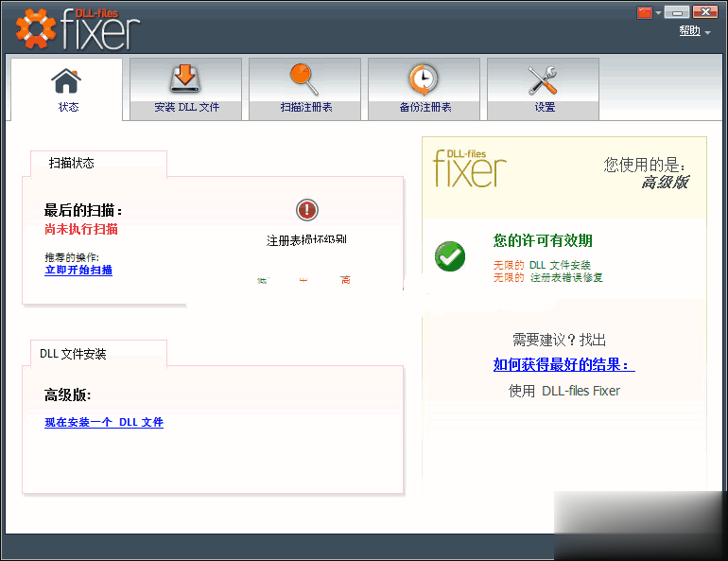The height and width of the screenshot is (561, 728).
Task: Click the 最后的扫描 heading
Action: (x=83, y=210)
